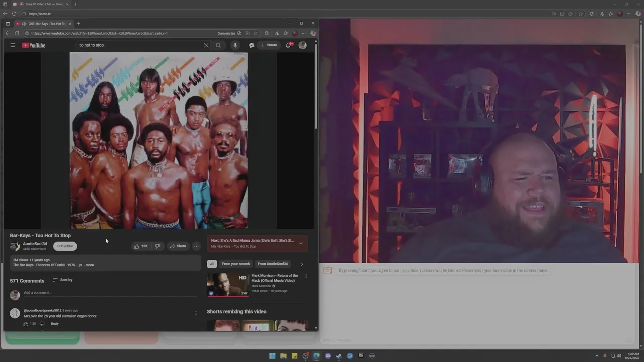
Task: Open new tab in the OmeTV window
Action: pos(75,4)
